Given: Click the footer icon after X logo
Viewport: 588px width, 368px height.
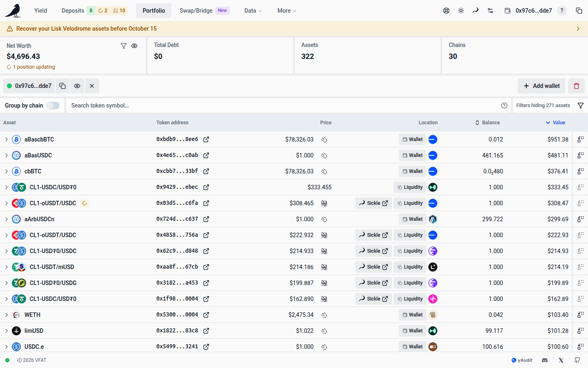Looking at the screenshot, I should coord(577,360).
